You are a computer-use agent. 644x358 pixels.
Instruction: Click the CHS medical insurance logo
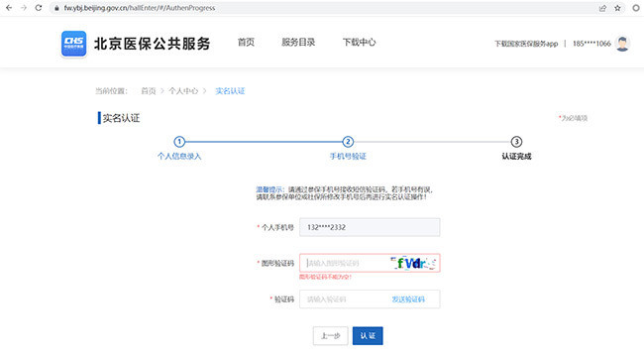coord(74,44)
